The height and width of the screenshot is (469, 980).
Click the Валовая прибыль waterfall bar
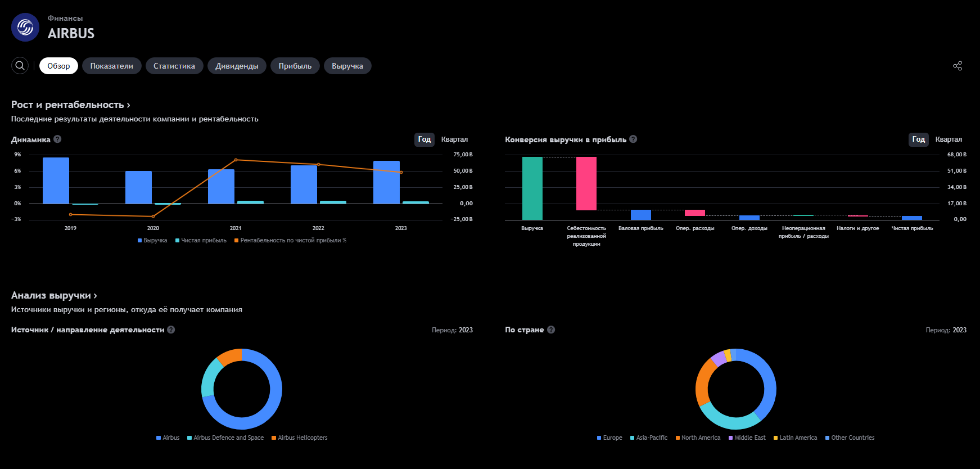pos(641,215)
